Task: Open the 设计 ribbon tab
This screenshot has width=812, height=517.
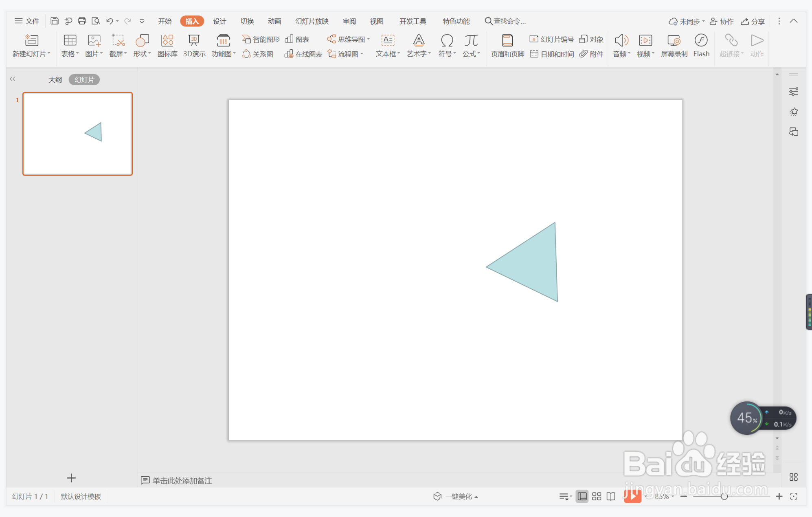Action: click(219, 21)
